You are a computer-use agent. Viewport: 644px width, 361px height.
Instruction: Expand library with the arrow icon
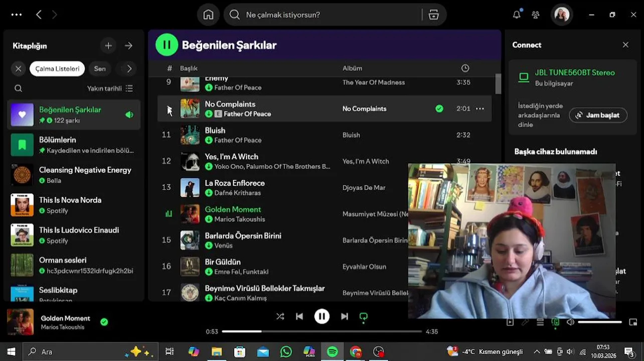pos(129,46)
